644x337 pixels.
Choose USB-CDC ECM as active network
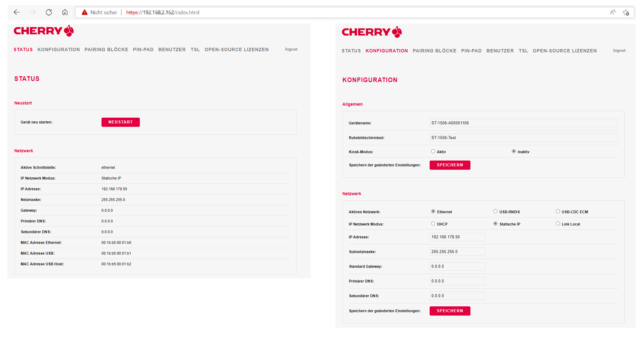(x=558, y=211)
